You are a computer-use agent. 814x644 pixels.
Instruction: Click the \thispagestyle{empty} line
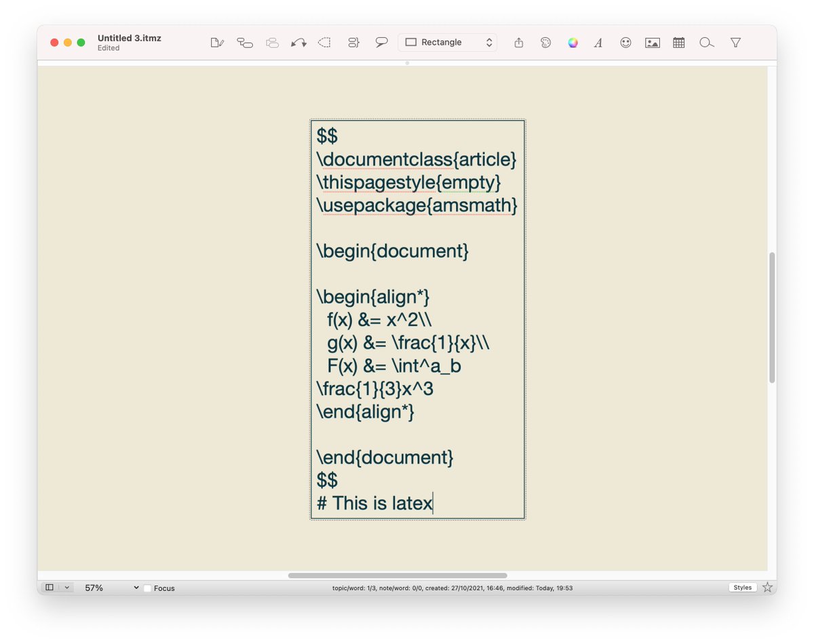[x=408, y=183]
